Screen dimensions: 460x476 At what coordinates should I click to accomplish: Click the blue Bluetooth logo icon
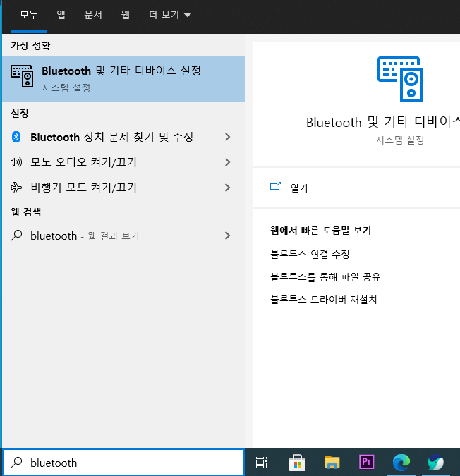point(16,137)
